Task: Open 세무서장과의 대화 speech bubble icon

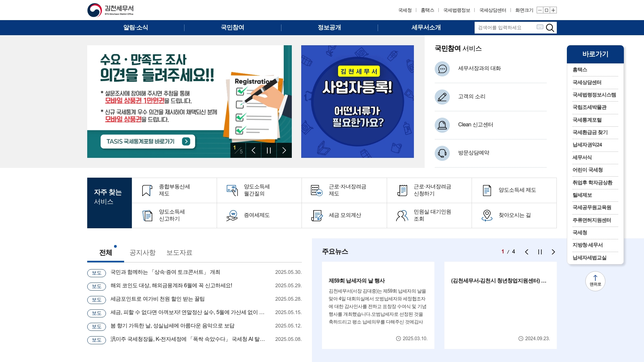Action: (x=442, y=69)
